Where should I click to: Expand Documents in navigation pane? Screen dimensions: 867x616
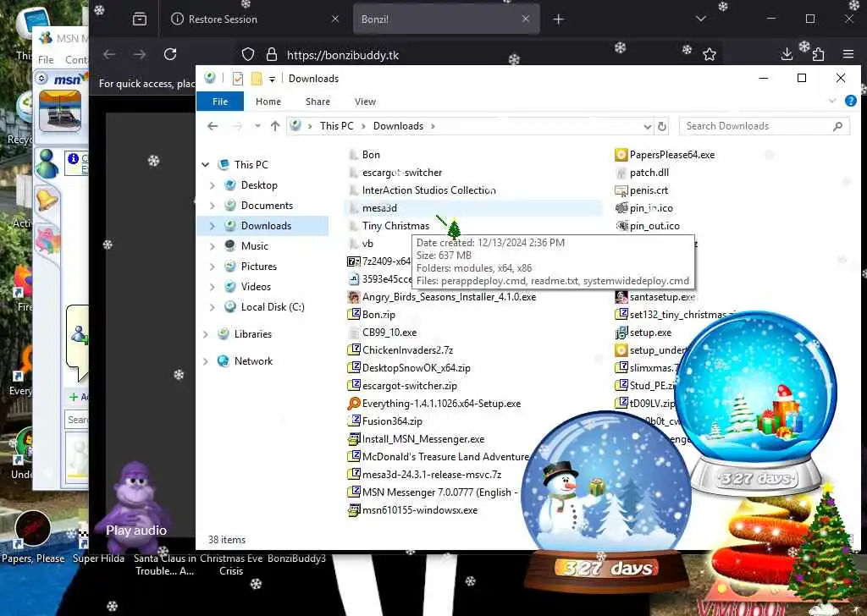pyautogui.click(x=213, y=206)
